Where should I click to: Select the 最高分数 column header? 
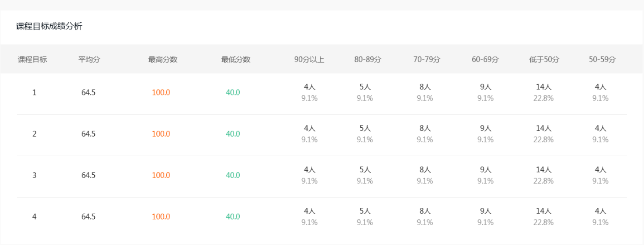click(x=162, y=59)
